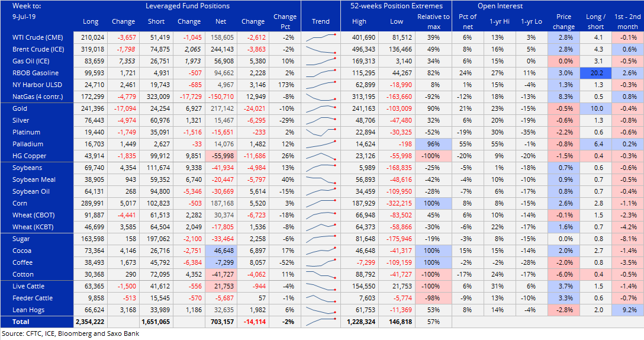Select the Relative to max column header
Screen dimensions: 644x340
point(433,21)
